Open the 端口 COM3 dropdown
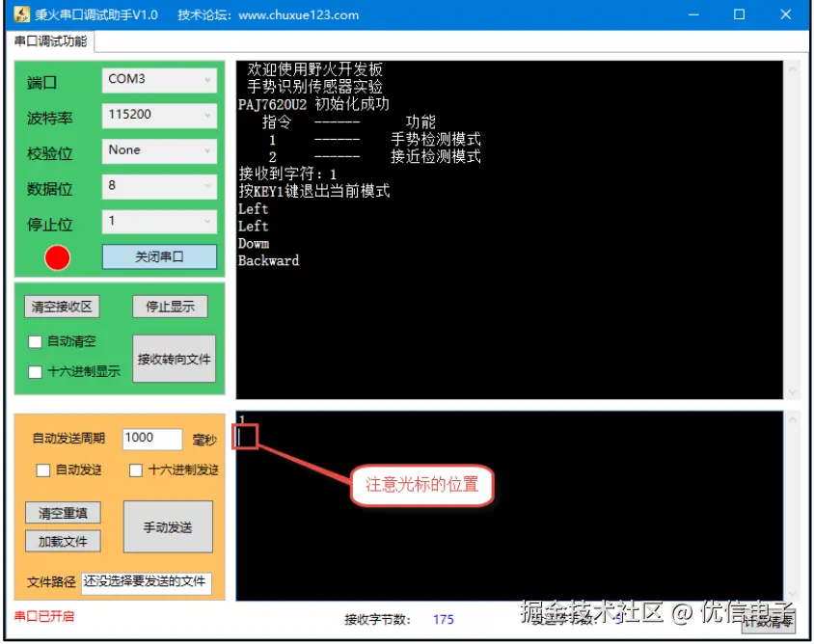 159,80
